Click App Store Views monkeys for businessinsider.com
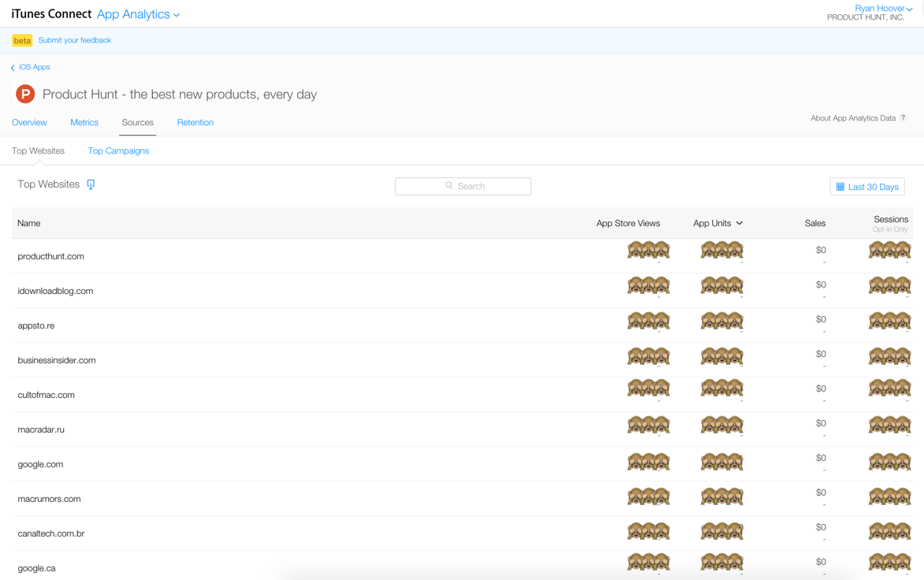This screenshot has height=580, width=924. tap(649, 356)
